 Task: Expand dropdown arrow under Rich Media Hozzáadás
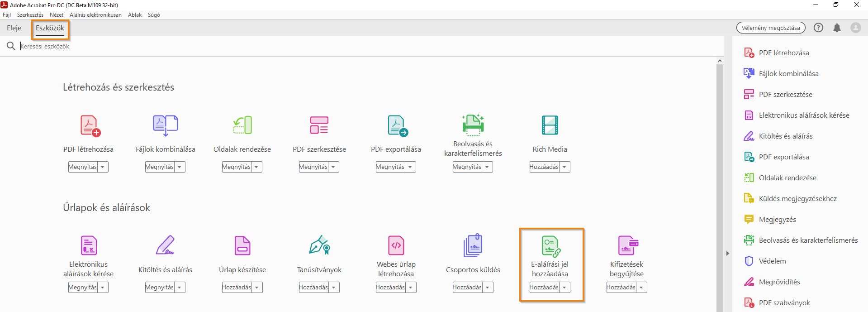click(x=564, y=167)
